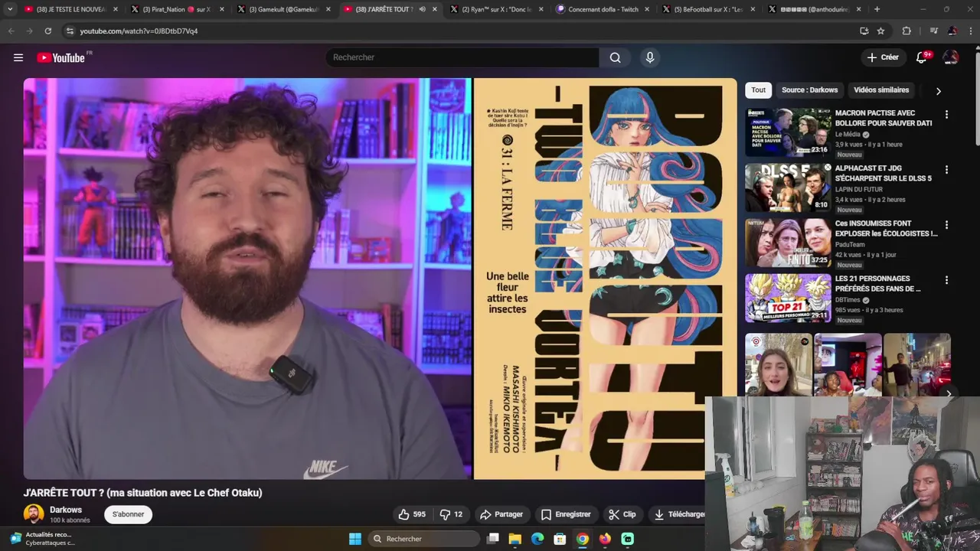Open options for Macron Pactise video

(x=946, y=114)
